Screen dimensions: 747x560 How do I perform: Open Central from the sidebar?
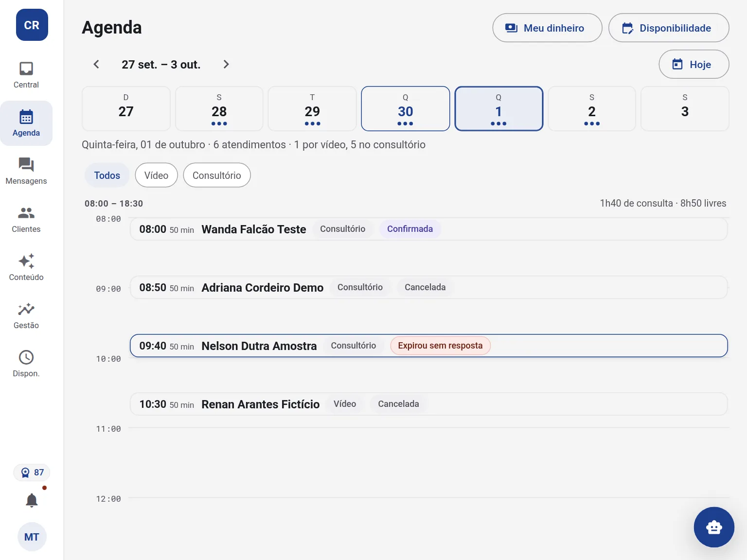26,75
